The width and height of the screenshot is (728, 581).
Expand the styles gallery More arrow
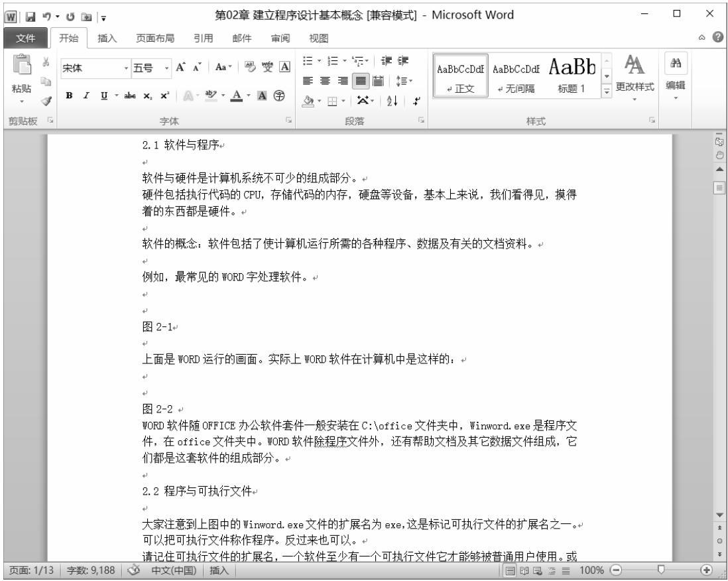click(x=607, y=91)
